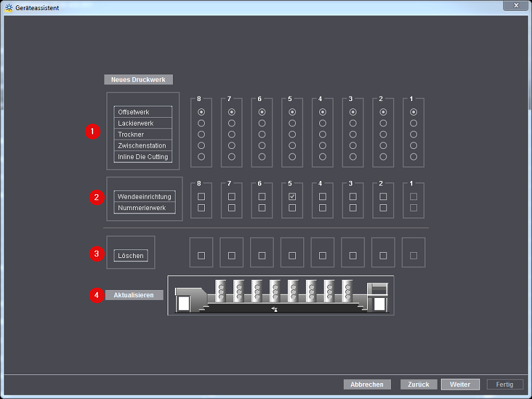This screenshot has height=399, width=532.
Task: Click the Geräteassistent app icon in title bar
Action: pyautogui.click(x=9, y=7)
